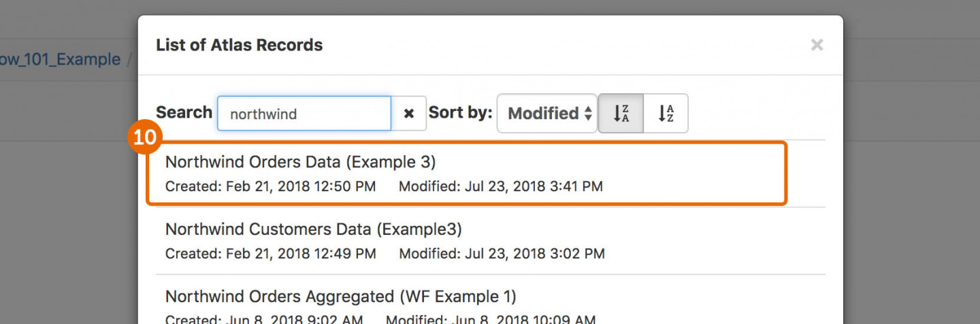Viewport: 980px width, 324px height.
Task: Open the Sort by Modified dropdown
Action: [x=547, y=114]
